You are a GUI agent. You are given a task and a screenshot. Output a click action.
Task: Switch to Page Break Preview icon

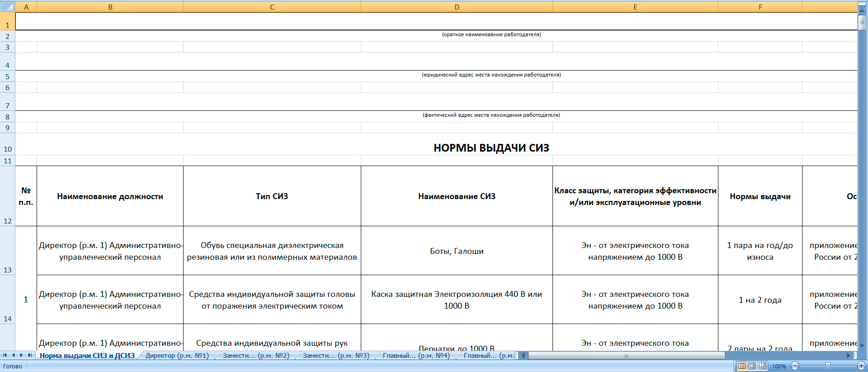tap(762, 366)
